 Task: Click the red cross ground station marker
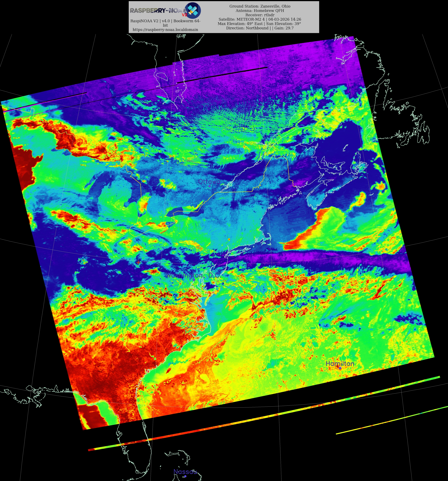coord(138,262)
